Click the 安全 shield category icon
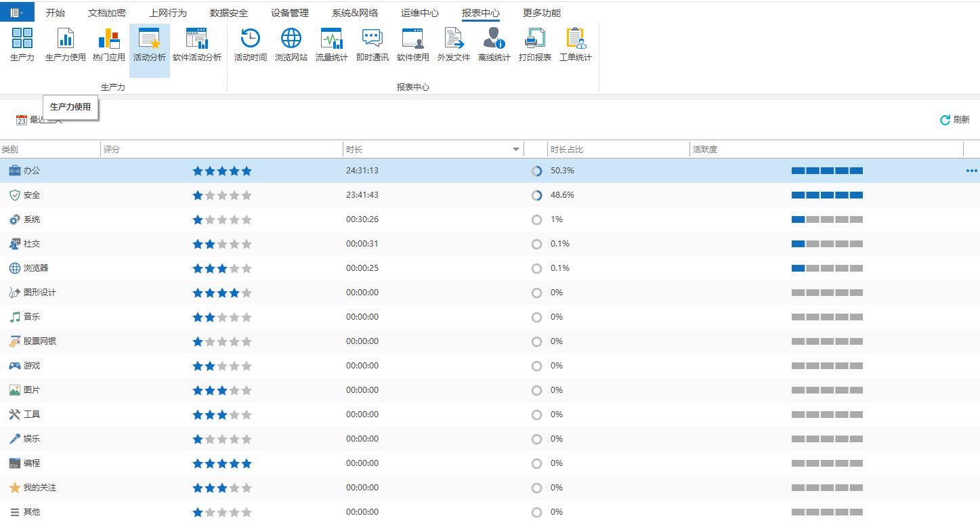980x529 pixels. pos(15,195)
